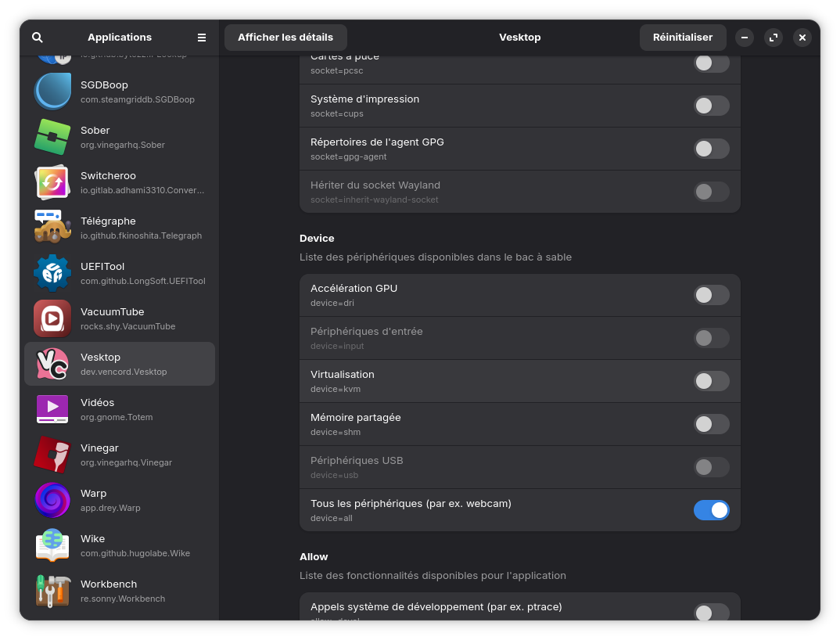Enable Mémoire partagée toggle
This screenshot has width=840, height=640.
click(x=711, y=424)
